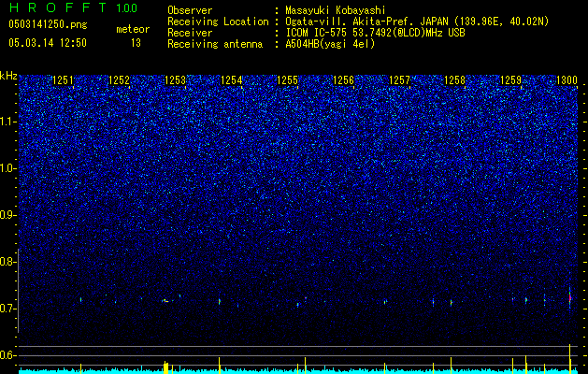
Task: Click the 0.6 kHz axis label
Action: click(x=7, y=355)
